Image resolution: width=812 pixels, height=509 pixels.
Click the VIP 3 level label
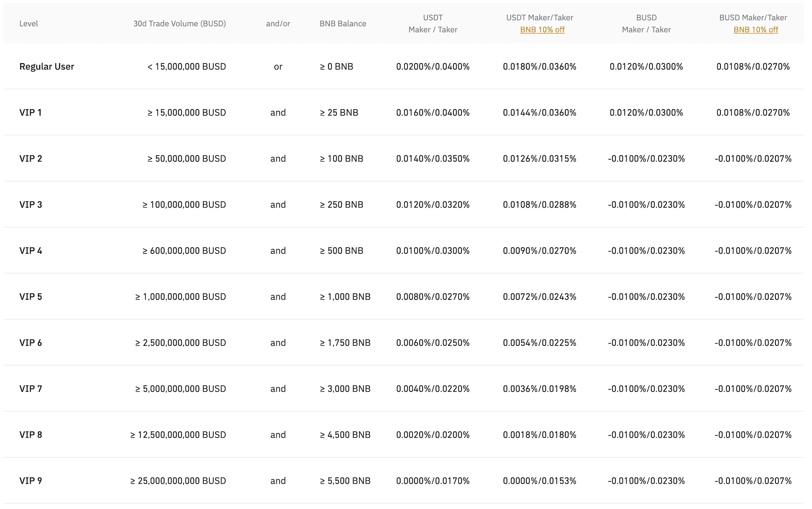coord(31,205)
